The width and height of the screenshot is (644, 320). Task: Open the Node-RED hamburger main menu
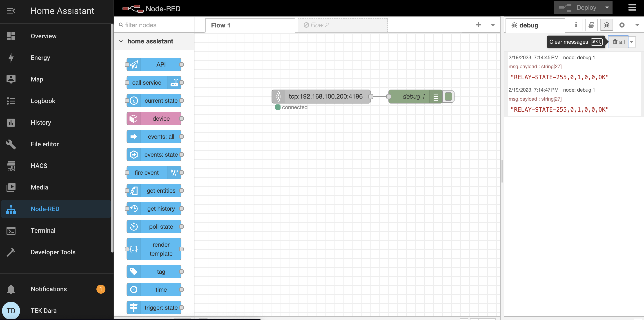(x=632, y=8)
